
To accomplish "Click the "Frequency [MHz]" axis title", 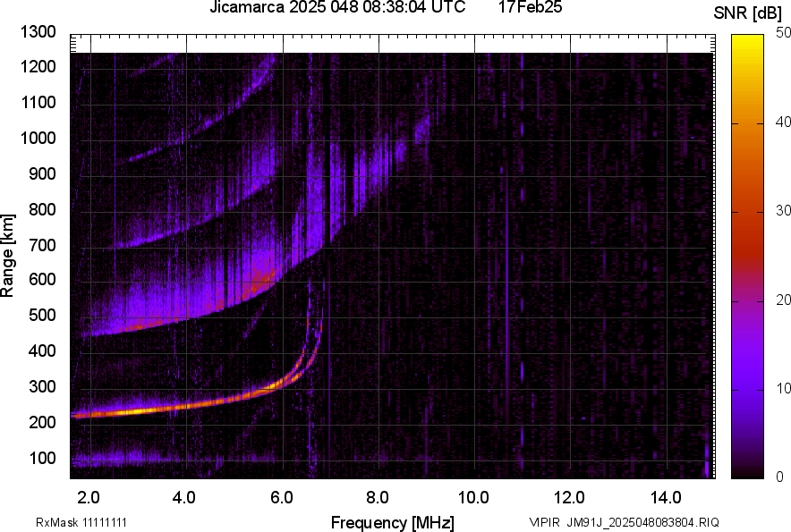I will pyautogui.click(x=394, y=519).
